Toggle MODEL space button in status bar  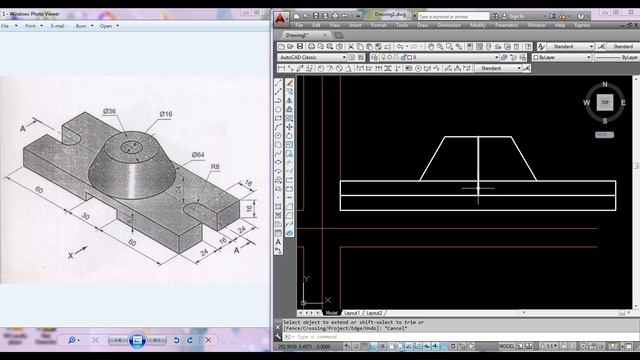[x=507, y=346]
